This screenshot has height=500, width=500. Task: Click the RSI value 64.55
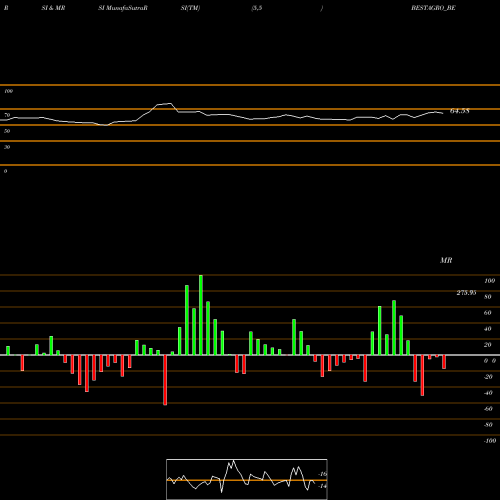[x=460, y=111]
